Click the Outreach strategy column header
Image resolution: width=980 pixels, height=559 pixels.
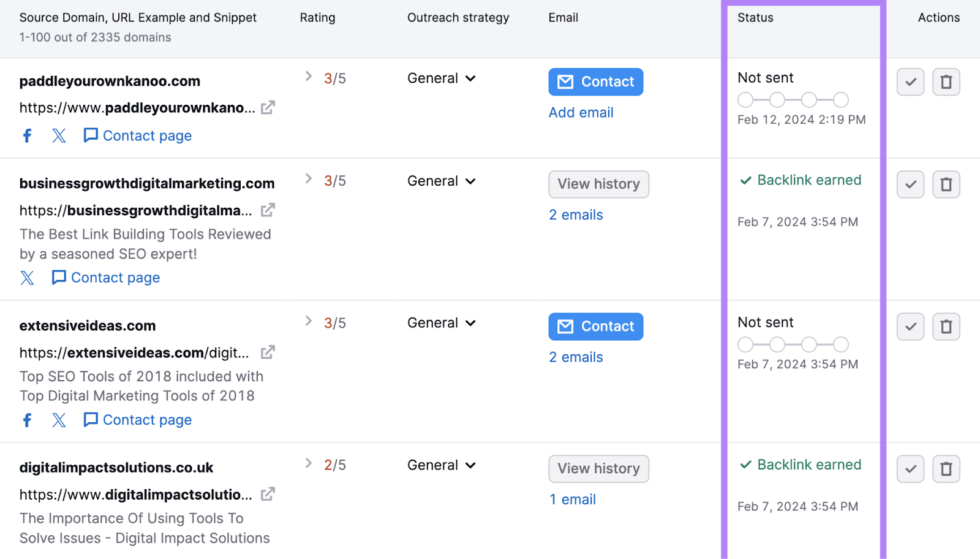(458, 18)
